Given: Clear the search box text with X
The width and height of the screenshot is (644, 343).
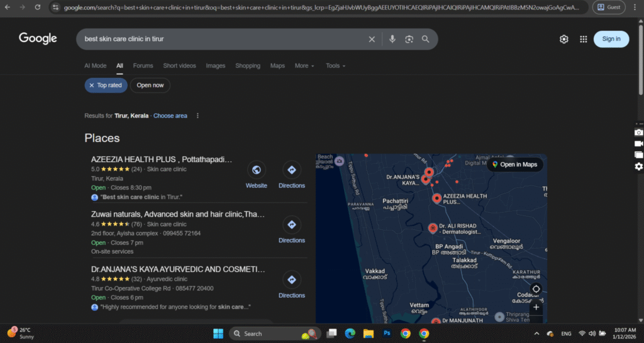Looking at the screenshot, I should [372, 39].
